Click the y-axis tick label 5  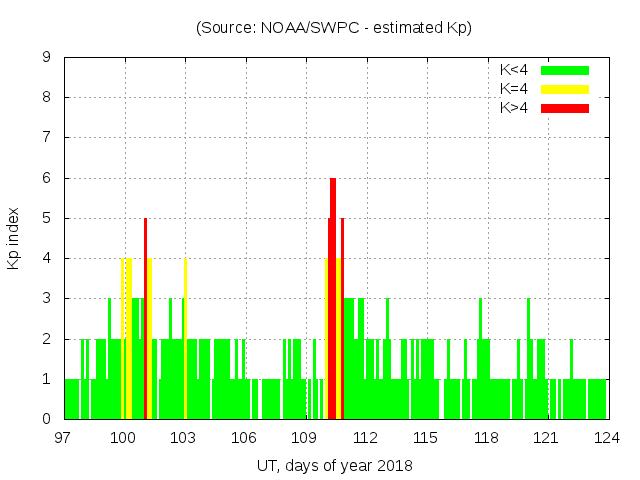point(47,218)
